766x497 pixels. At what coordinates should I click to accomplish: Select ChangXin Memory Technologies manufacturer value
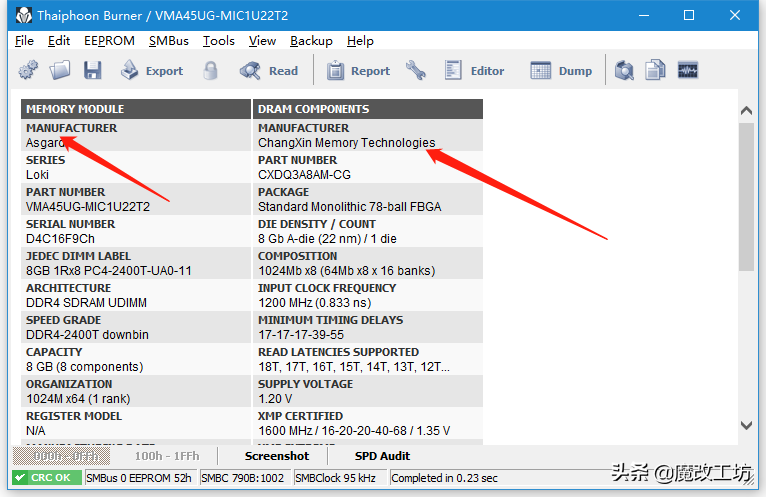pos(346,143)
